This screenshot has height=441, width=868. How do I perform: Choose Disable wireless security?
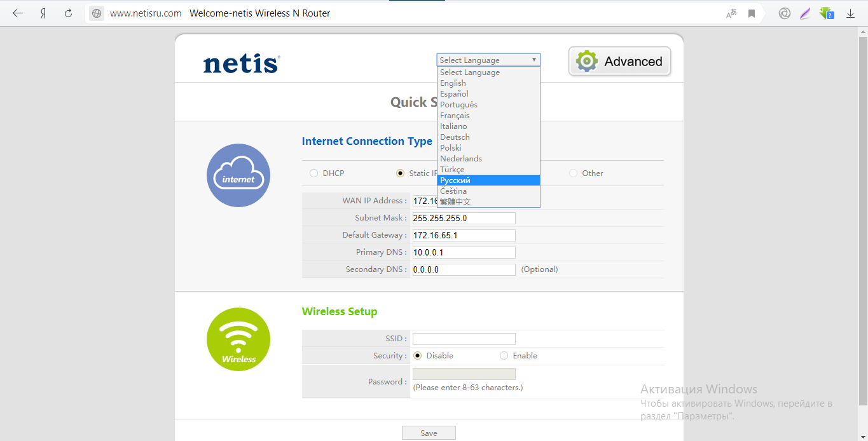(418, 356)
